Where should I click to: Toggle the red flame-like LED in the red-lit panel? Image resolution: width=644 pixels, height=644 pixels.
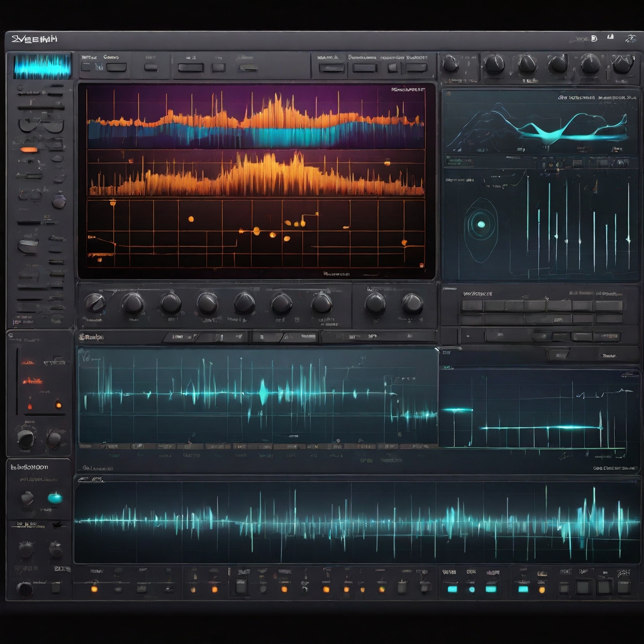pyautogui.click(x=30, y=406)
